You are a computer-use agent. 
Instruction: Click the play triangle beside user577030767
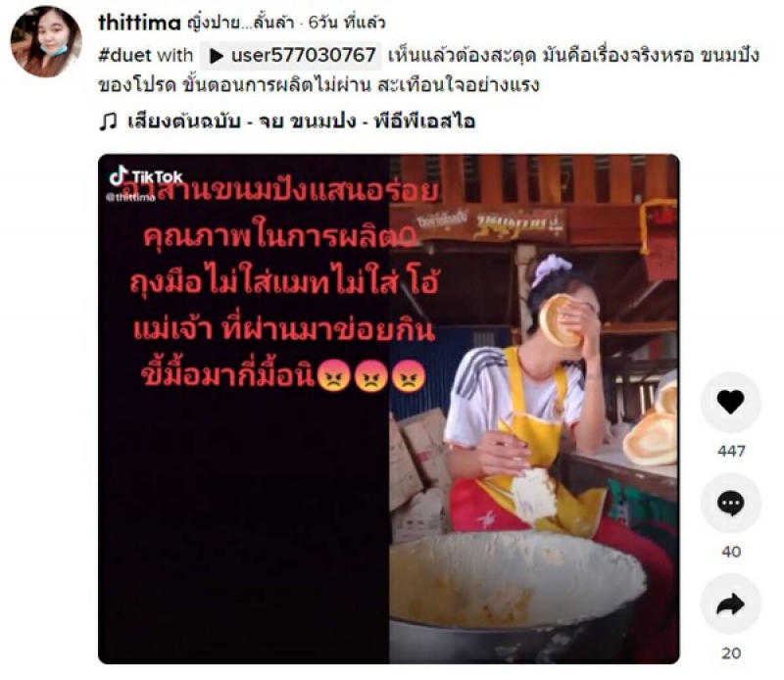pos(216,56)
